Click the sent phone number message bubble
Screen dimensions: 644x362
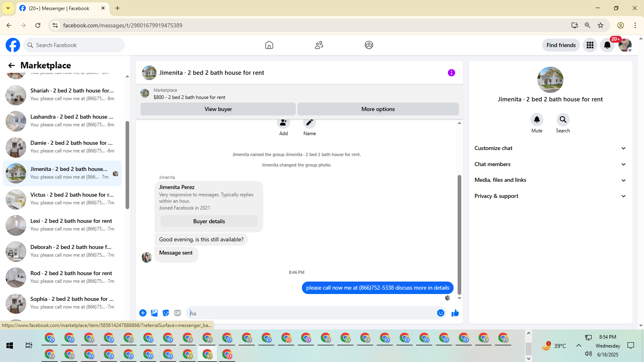(378, 288)
